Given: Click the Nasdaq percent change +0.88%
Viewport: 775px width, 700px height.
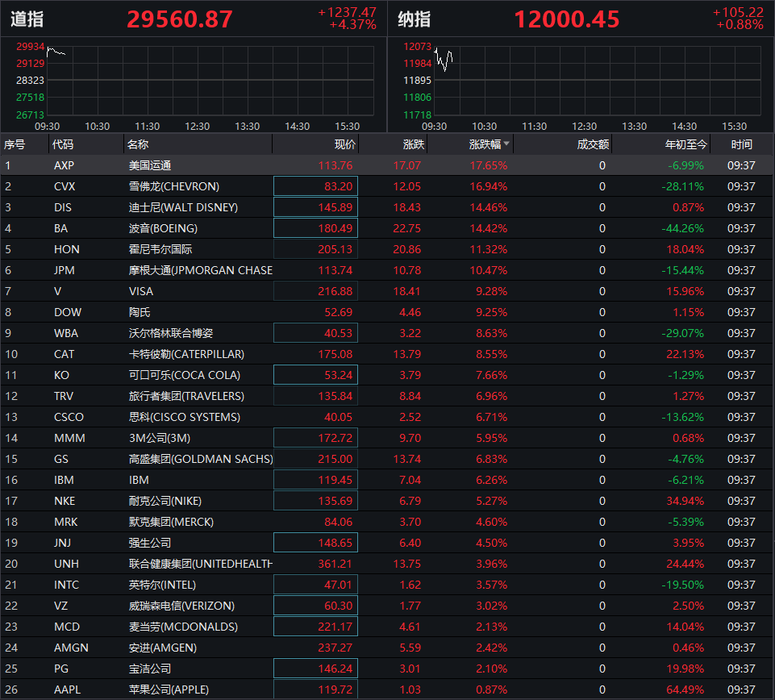Looking at the screenshot, I should [740, 25].
